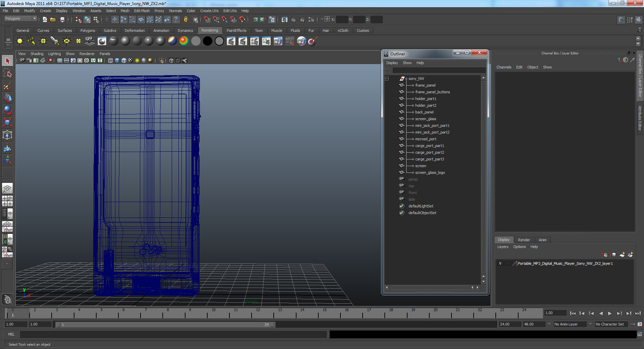Open the Render layer tab
This screenshot has height=349, width=644.
[x=524, y=240]
